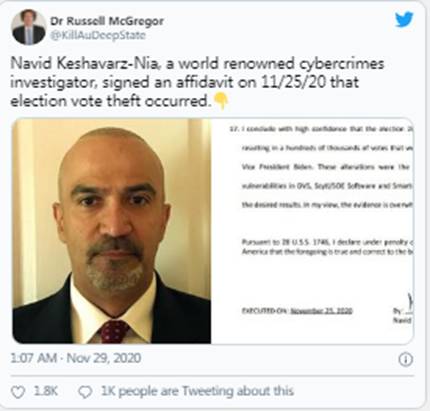This screenshot has width=430, height=411.
Task: Click the pointing-down hand emoji
Action: coord(221,101)
